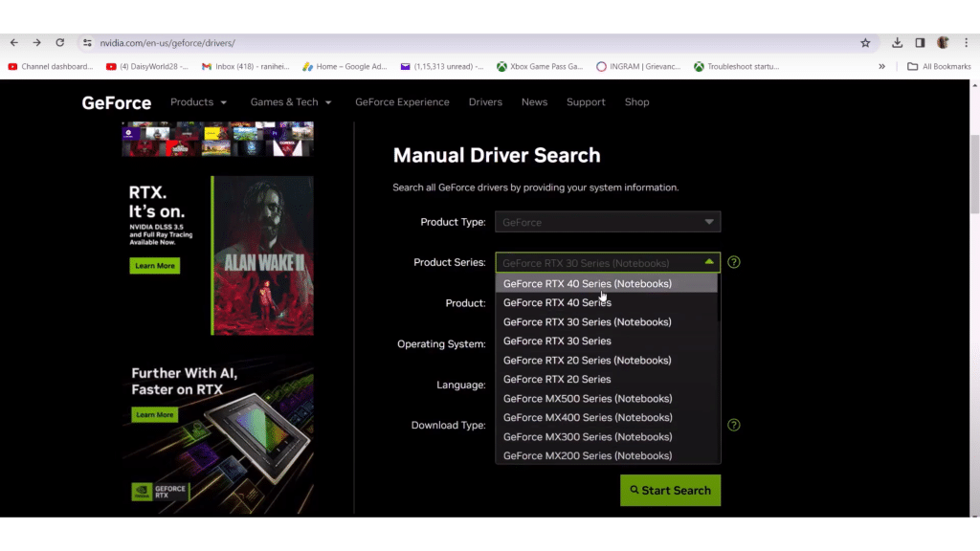The image size is (980, 551).
Task: Click Learn More on Further With AI ad
Action: tap(154, 415)
